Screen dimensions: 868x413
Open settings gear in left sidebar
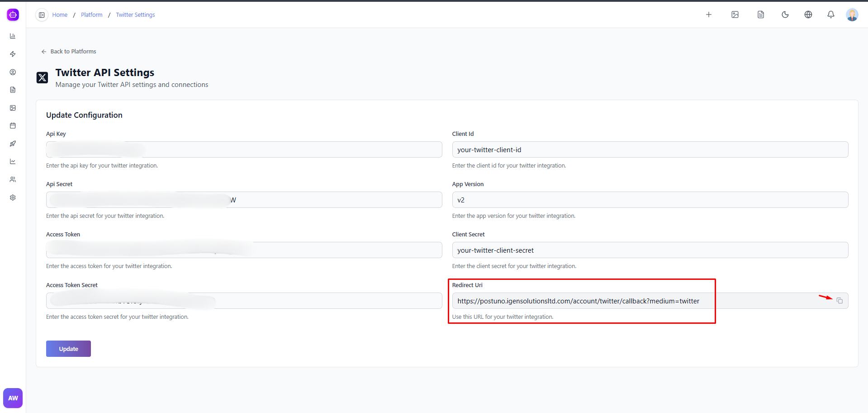13,197
